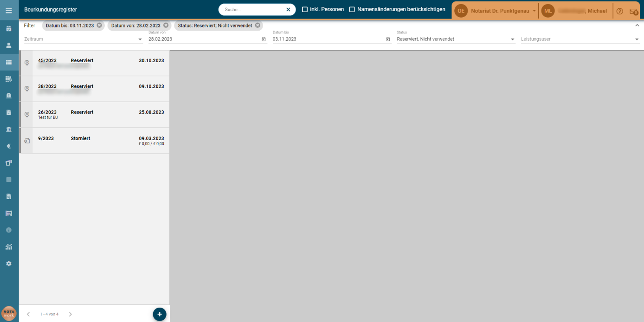This screenshot has width=644, height=322.
Task: Open the mail notifications icon
Action: 633,12
